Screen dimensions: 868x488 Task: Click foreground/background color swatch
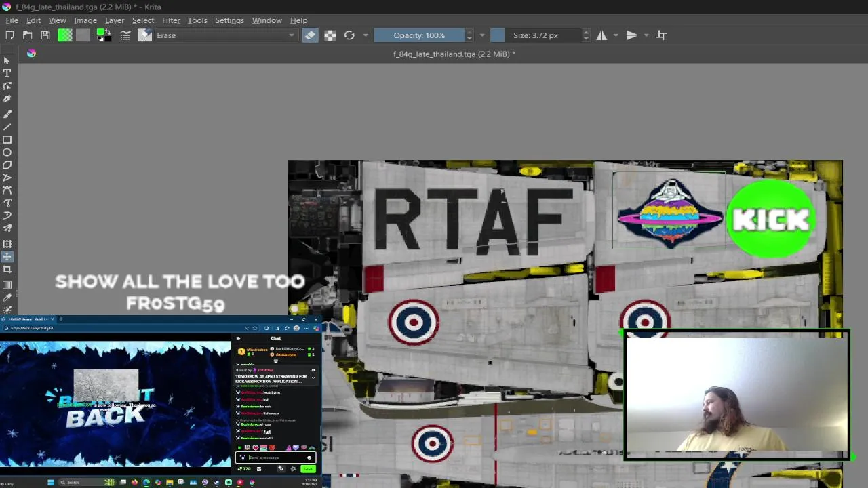coord(104,35)
